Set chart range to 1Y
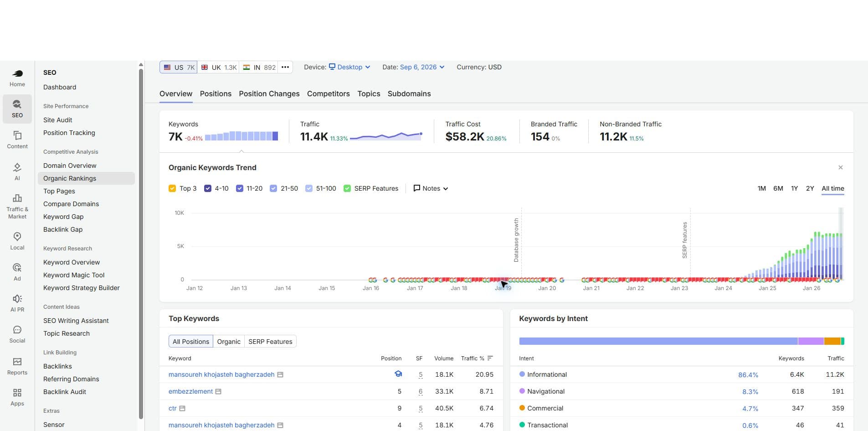The image size is (868, 431). (x=795, y=188)
